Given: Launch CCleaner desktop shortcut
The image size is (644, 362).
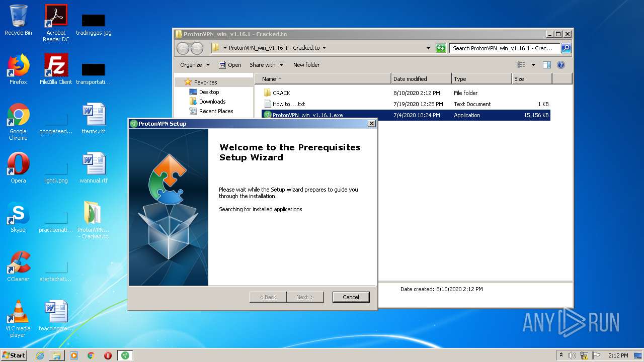Looking at the screenshot, I should click(18, 266).
